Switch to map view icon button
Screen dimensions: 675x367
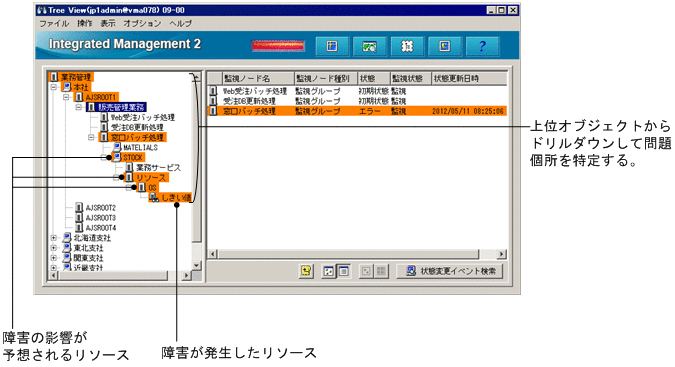tap(328, 271)
